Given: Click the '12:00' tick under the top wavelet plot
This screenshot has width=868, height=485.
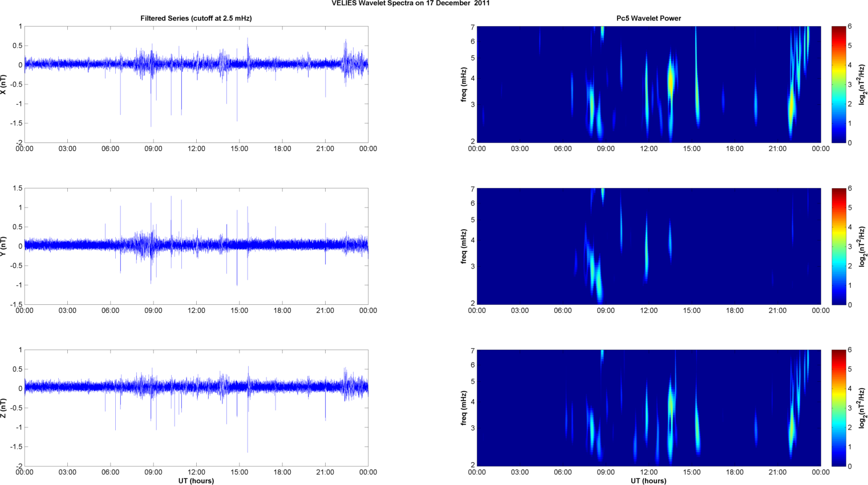Looking at the screenshot, I should (648, 149).
